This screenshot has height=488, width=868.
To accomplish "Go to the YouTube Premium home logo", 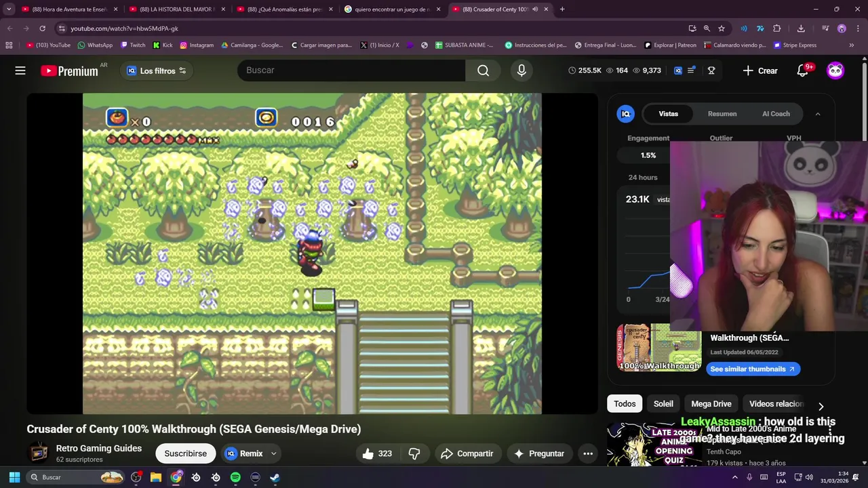I will coord(70,70).
